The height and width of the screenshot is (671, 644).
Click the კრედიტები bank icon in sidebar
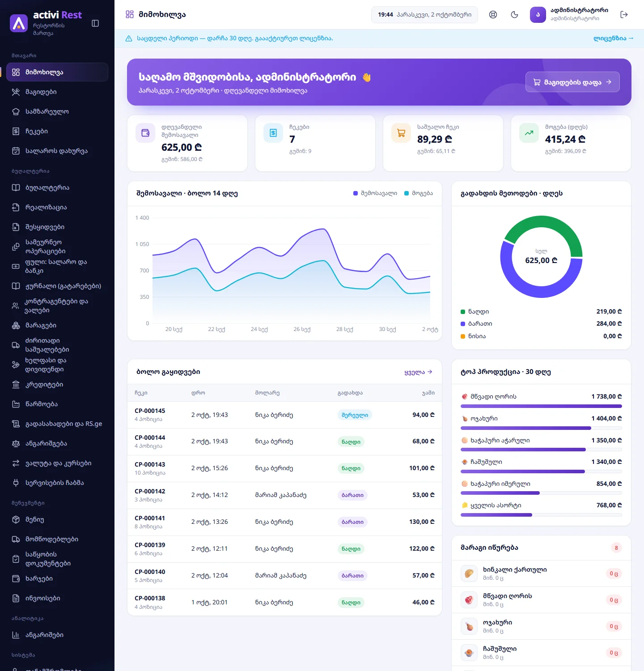(16, 384)
